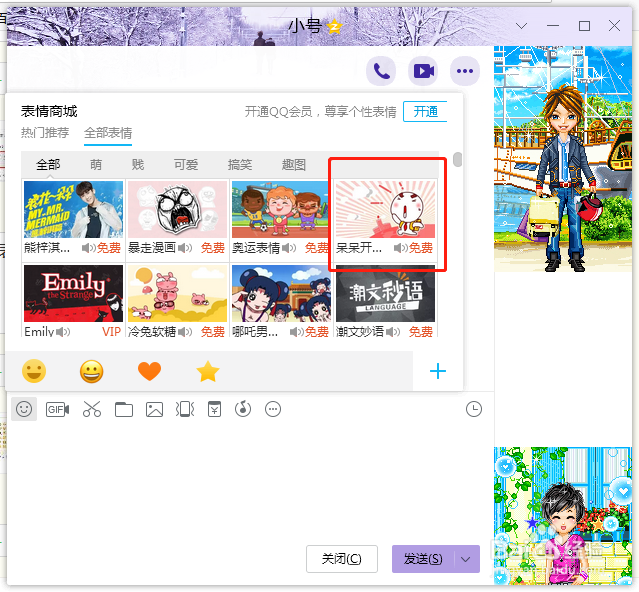Open the 冷兔软糖 pink bunny thumbnail
This screenshot has height=592, width=639.
pyautogui.click(x=177, y=293)
